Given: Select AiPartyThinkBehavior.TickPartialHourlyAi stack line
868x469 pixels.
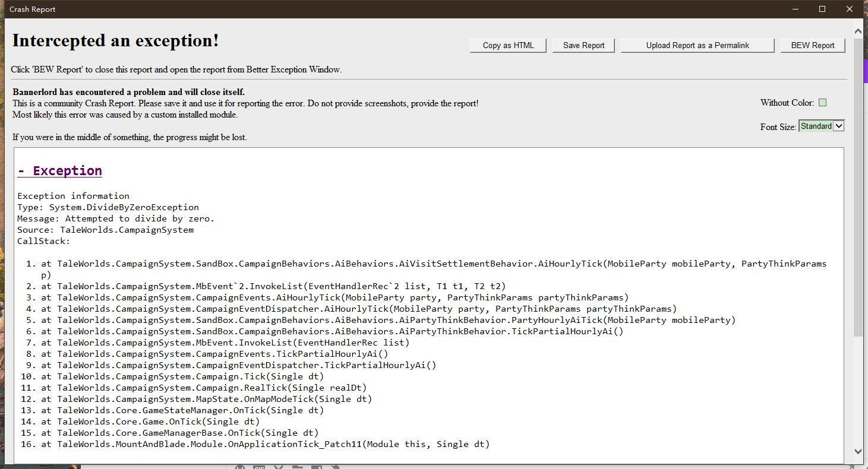Looking at the screenshot, I should tap(332, 331).
